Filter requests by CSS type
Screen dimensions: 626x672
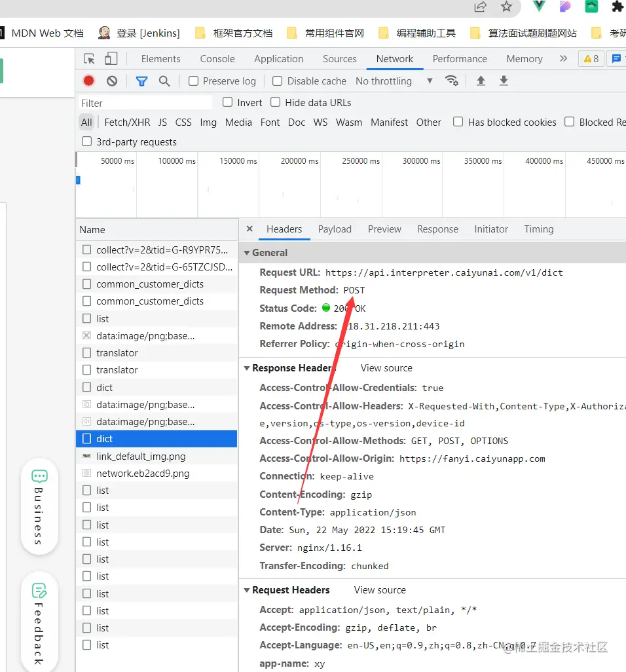(x=183, y=122)
